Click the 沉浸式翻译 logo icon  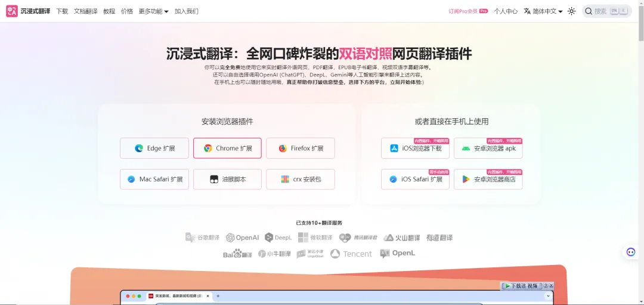(x=12, y=11)
